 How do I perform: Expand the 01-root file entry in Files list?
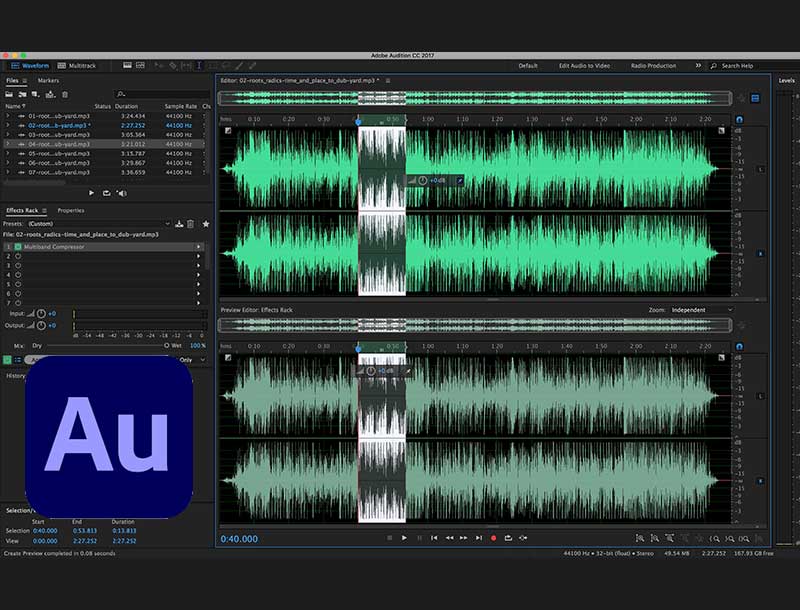click(x=7, y=116)
